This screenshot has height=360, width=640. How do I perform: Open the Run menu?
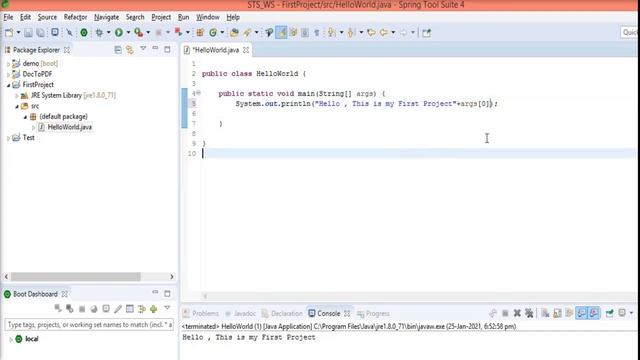click(x=183, y=17)
